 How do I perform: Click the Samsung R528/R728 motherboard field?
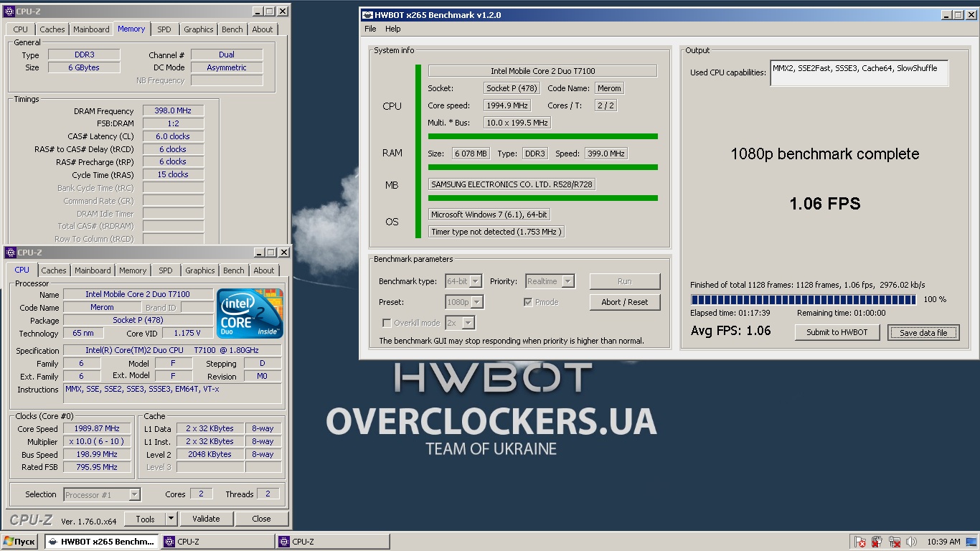512,184
